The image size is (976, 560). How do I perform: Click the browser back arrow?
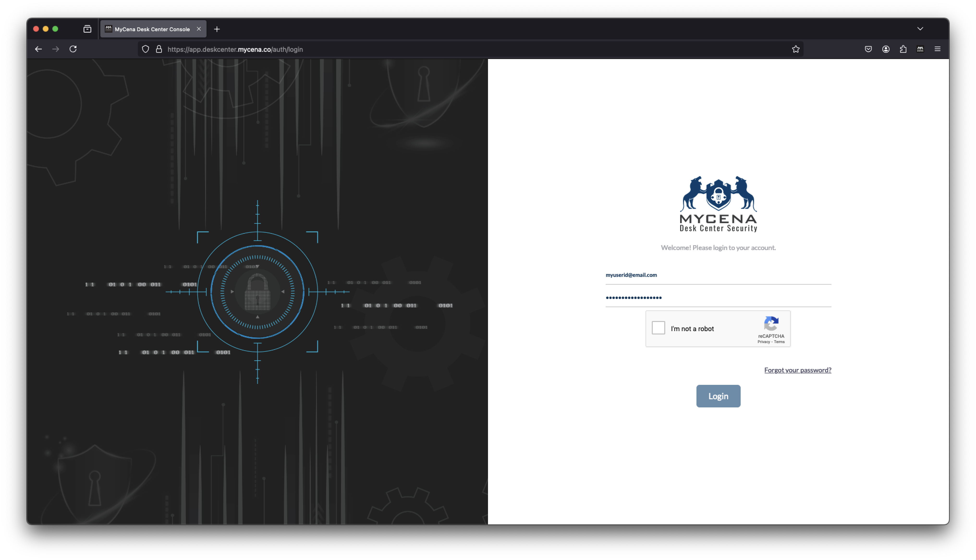(38, 49)
